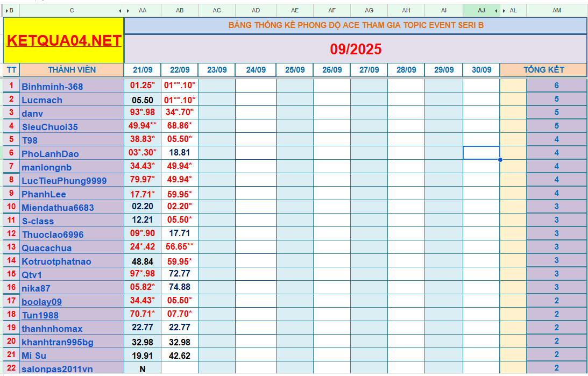The width and height of the screenshot is (588, 376).
Task: Select the 25/09 date header cell
Action: 295,70
